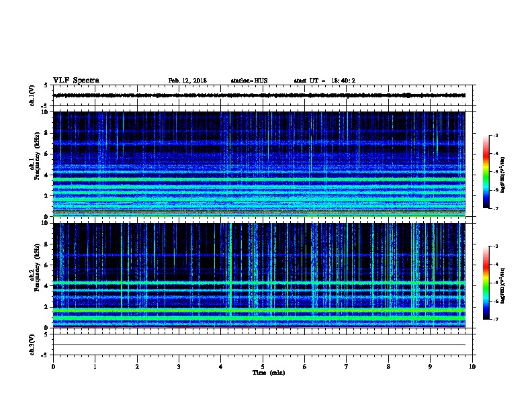This screenshot has width=532, height=411.
Task: Click the "-3" label on the ch.2 colorbar
Action: (x=495, y=246)
